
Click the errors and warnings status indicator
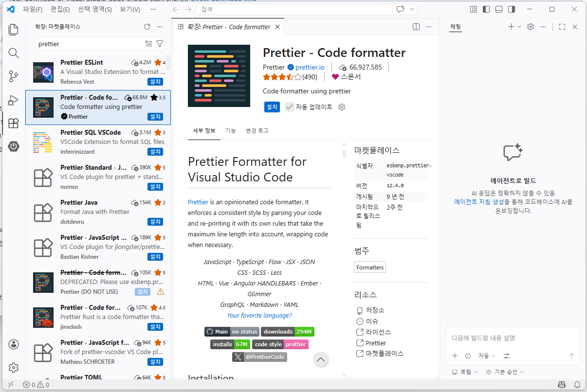[36, 385]
